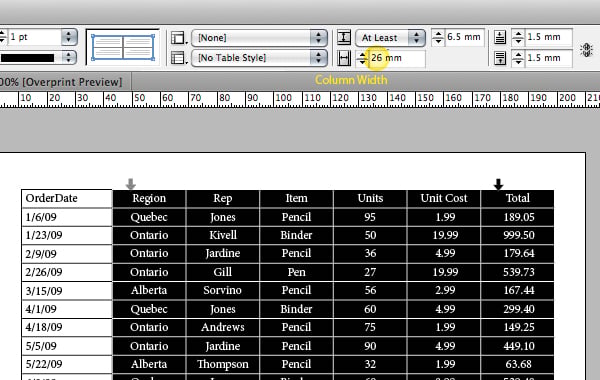This screenshot has height=380, width=600.
Task: Click the Pen item cell
Action: click(x=296, y=272)
